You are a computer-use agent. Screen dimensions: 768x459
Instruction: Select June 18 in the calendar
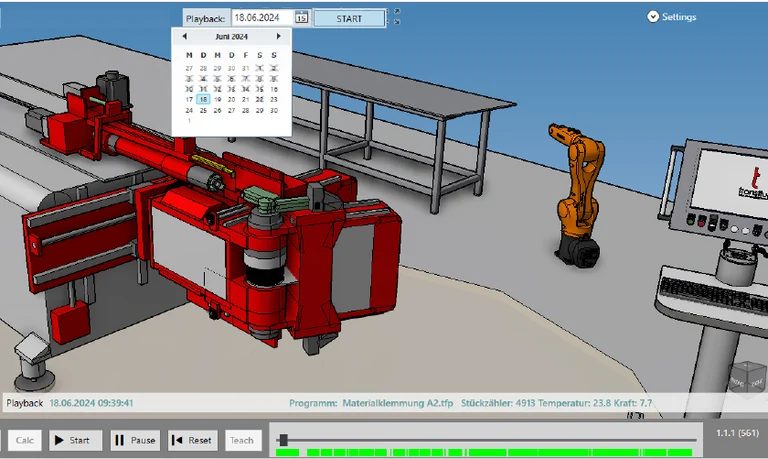point(204,99)
